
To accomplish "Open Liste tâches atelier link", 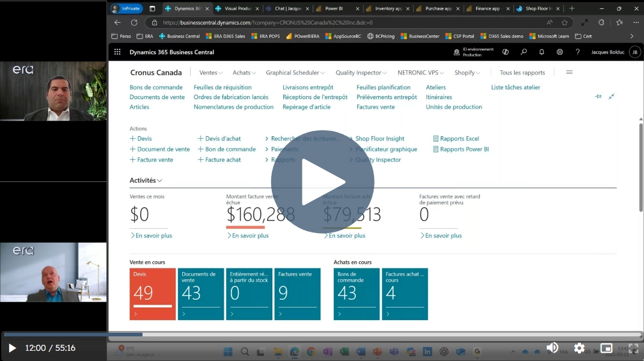I will tap(515, 87).
